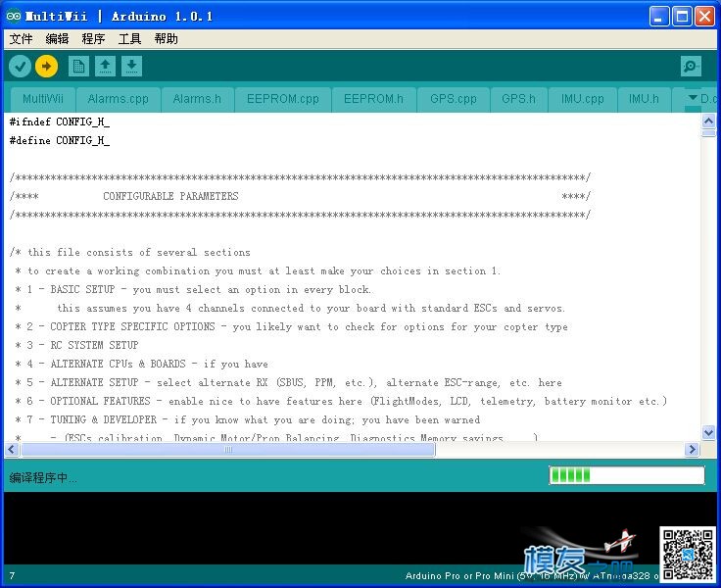721x588 pixels.
Task: Click the '#define CONFIG_H_' line
Action: [60, 140]
